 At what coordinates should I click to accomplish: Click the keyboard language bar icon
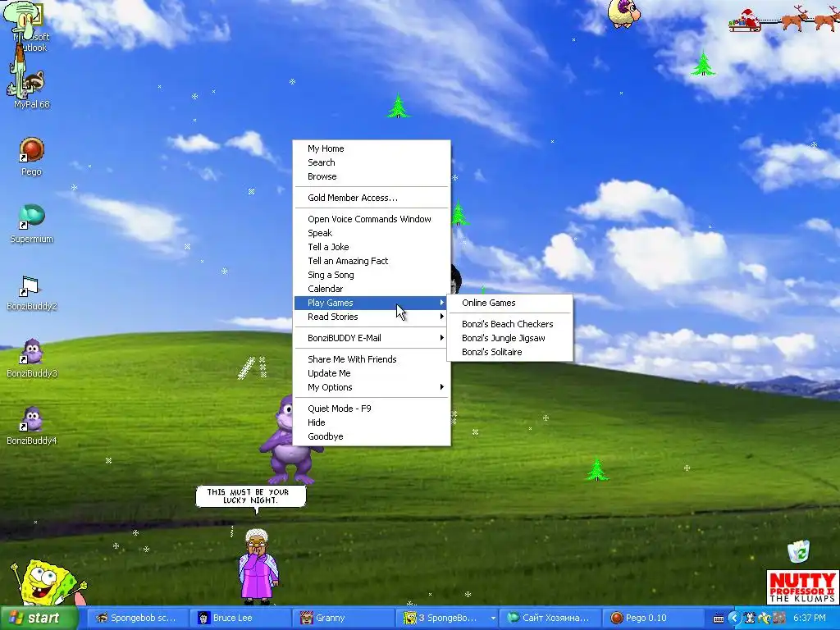719,619
